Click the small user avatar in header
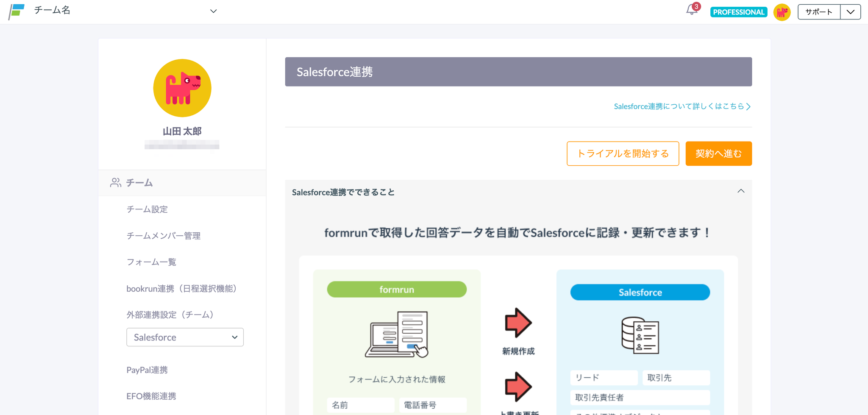This screenshot has height=415, width=868. click(782, 12)
